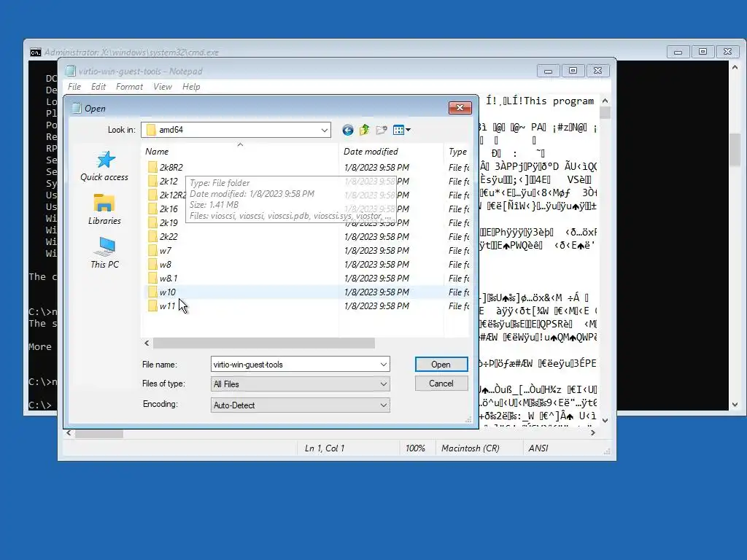Click Ln 1, Col 1 in status bar
Image resolution: width=747 pixels, height=560 pixels.
(325, 448)
